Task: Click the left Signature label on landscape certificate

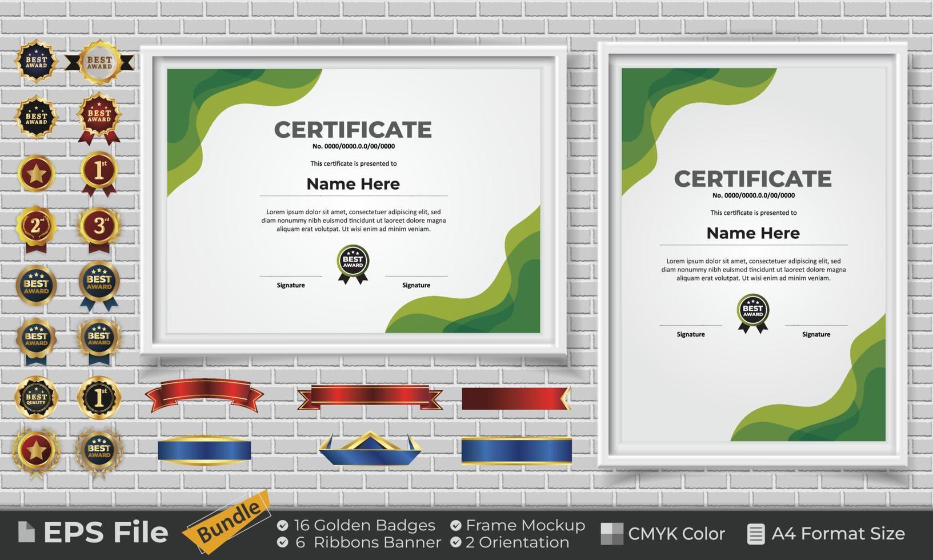Action: tap(291, 285)
